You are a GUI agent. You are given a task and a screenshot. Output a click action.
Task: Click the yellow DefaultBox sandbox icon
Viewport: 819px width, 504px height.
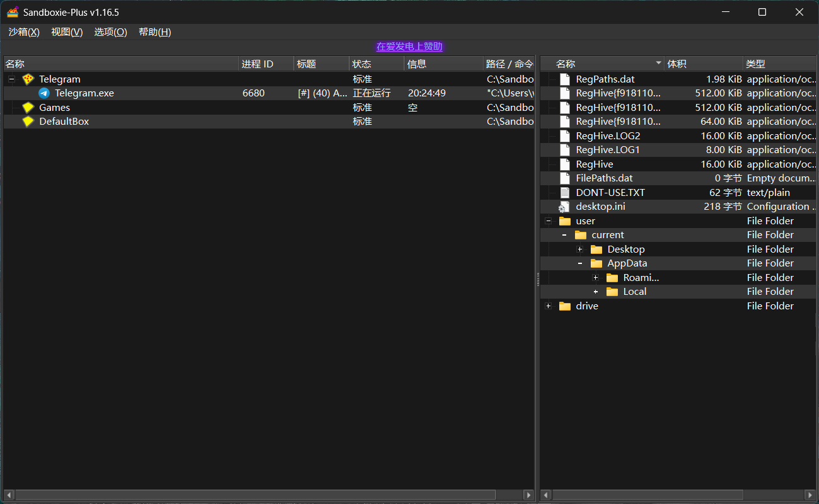pos(28,122)
